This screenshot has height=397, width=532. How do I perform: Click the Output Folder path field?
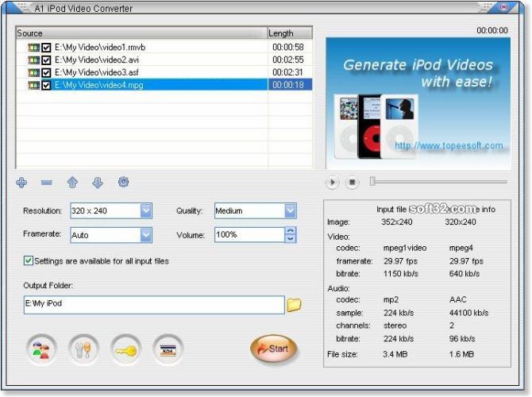click(154, 305)
